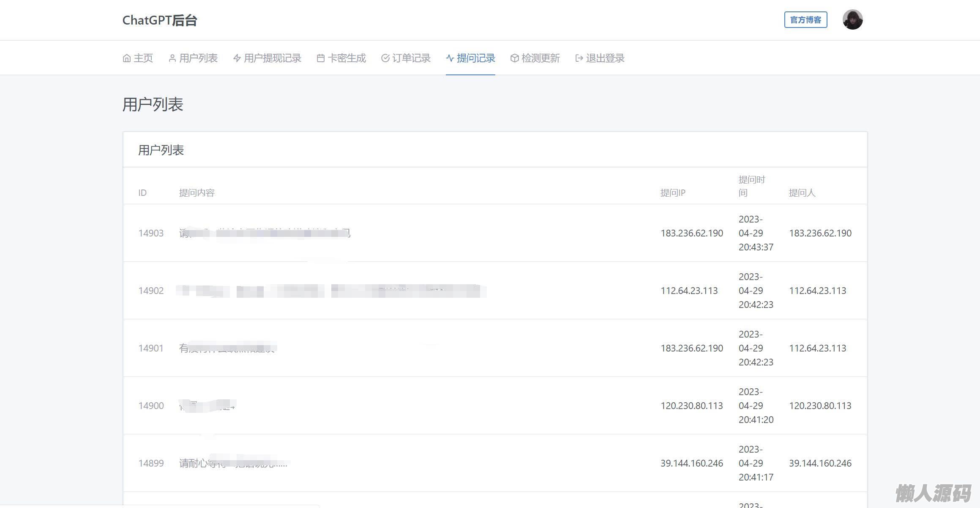Image resolution: width=980 pixels, height=508 pixels.
Task: Click the lightning icon beside 用户提现记录
Action: (237, 58)
